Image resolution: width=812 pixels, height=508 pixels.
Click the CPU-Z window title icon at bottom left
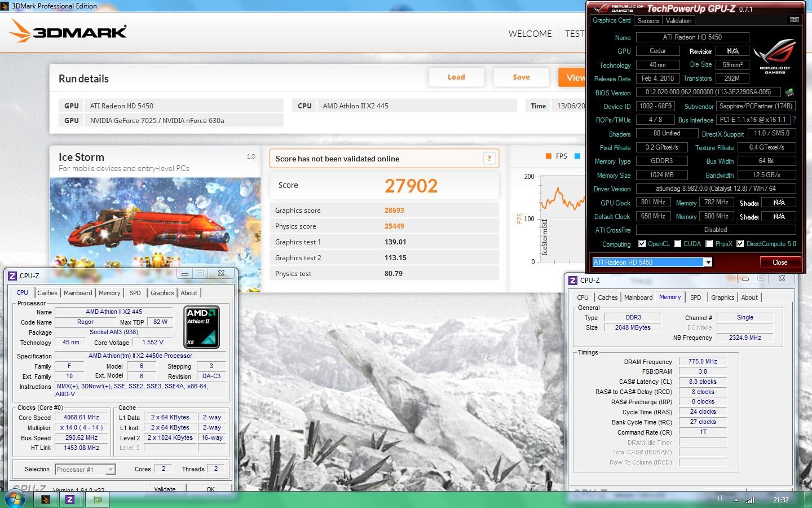coord(12,275)
